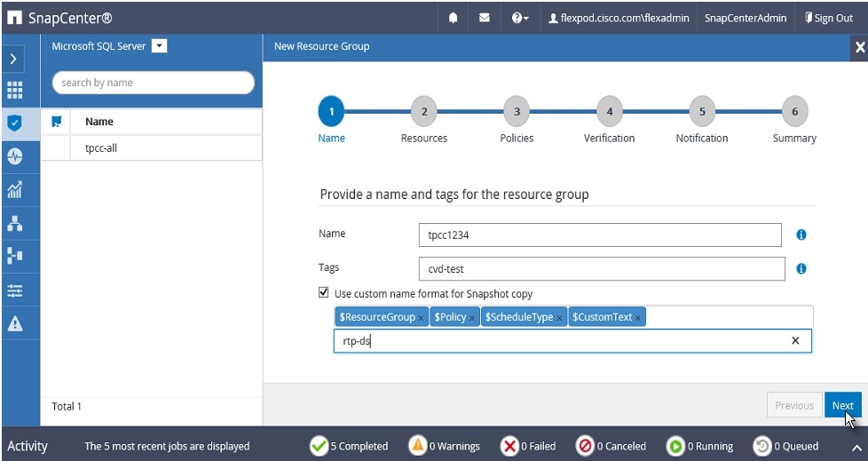The height and width of the screenshot is (461, 868).
Task: Click the 0 Running status
Action: (x=699, y=446)
